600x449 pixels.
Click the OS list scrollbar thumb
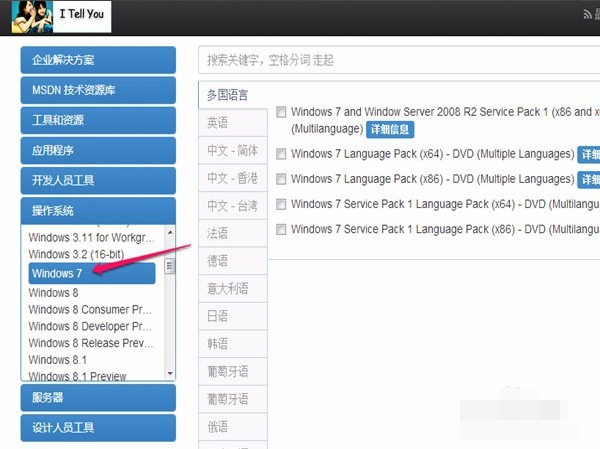click(x=170, y=266)
